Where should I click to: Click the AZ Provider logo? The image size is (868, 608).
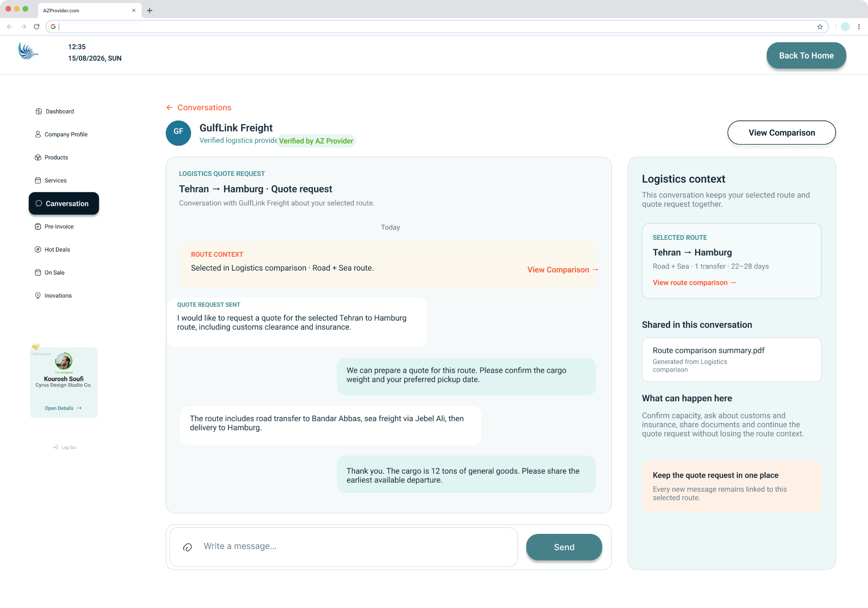[28, 52]
